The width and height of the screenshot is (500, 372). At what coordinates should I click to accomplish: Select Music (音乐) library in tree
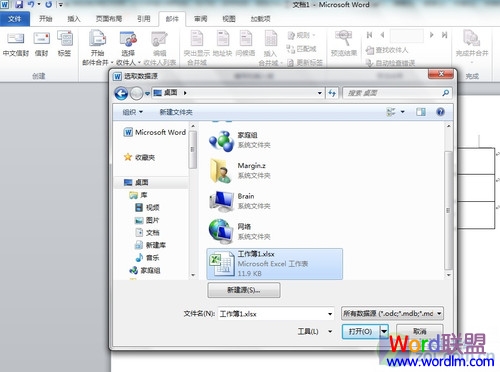point(147,258)
